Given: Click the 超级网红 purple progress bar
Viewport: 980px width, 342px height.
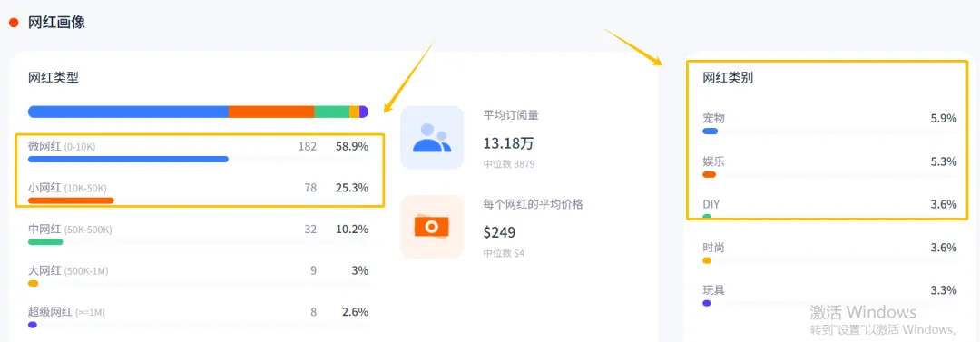Looking at the screenshot, I should click(33, 325).
